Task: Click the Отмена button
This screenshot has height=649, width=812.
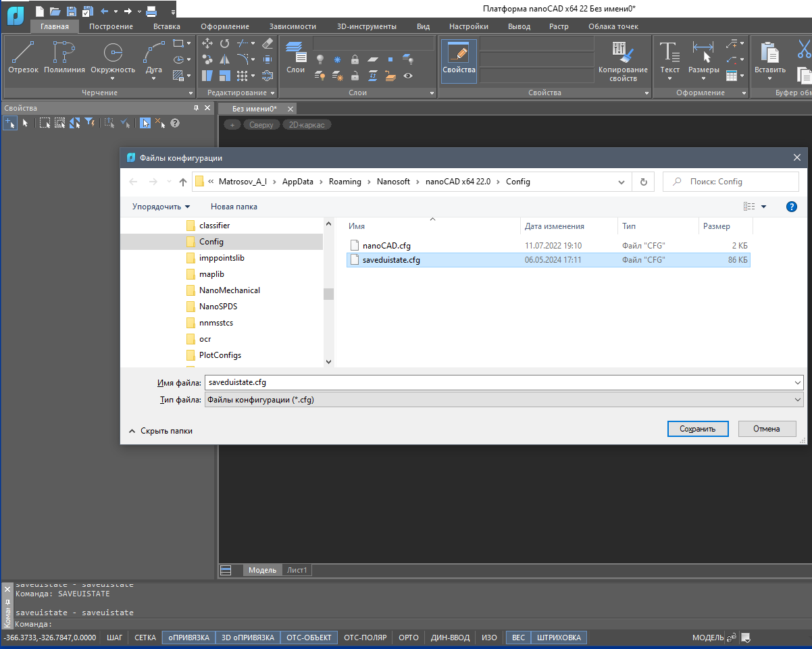Action: coord(767,429)
